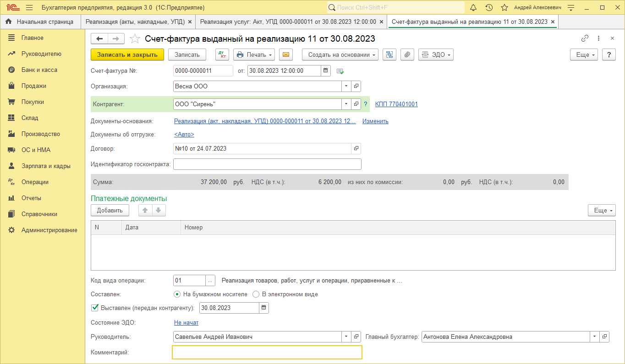Move payment document row up
The width and height of the screenshot is (625, 364).
(145, 211)
